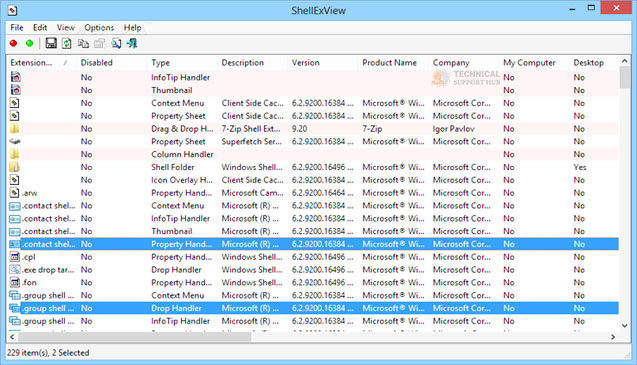Select the 'Igor Pavlov' company cell
The image size is (637, 365).
tap(454, 129)
